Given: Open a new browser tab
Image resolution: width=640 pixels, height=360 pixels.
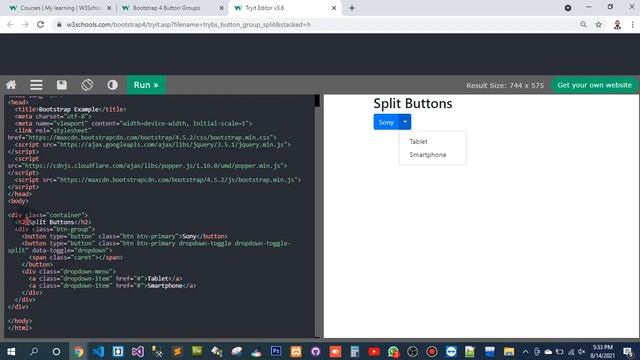Looking at the screenshot, I should pos(352,8).
